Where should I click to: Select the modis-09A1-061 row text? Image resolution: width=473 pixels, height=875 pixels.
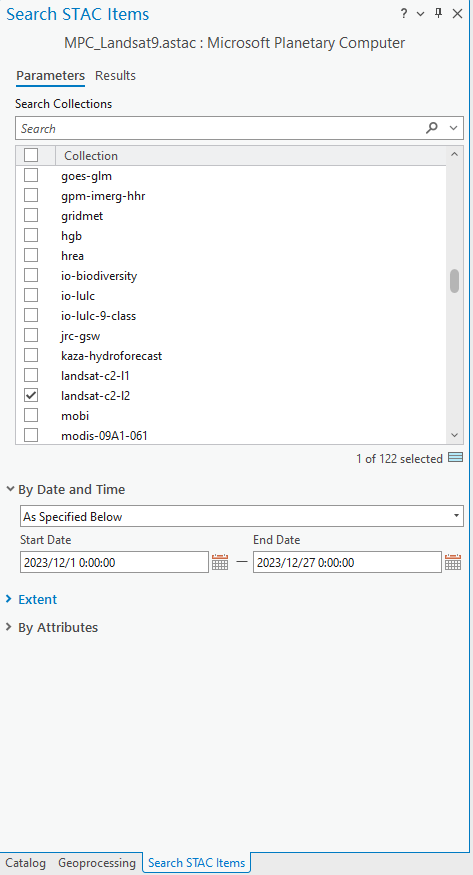click(x=104, y=435)
